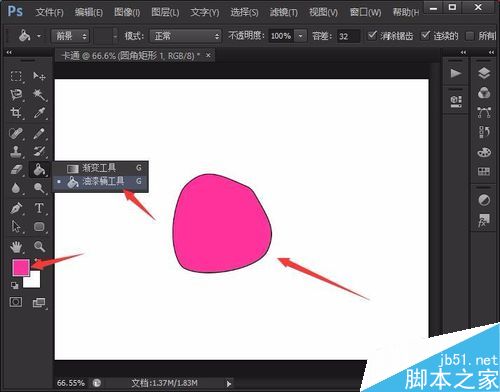Open the Image menu

[x=127, y=13]
